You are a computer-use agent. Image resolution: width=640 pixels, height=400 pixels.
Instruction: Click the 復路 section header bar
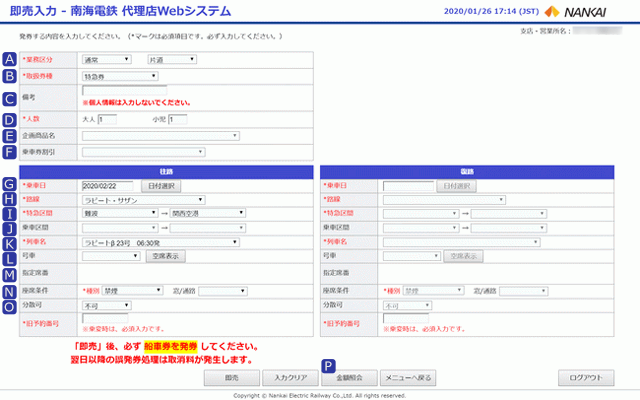(467, 172)
